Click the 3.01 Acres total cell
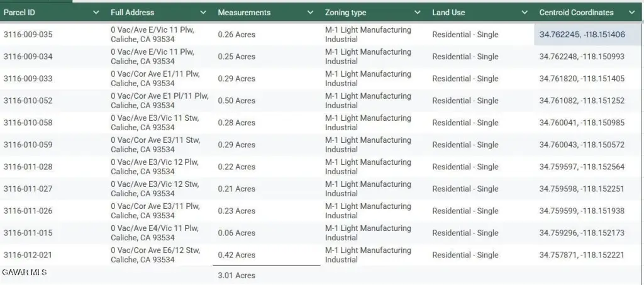 coord(236,276)
